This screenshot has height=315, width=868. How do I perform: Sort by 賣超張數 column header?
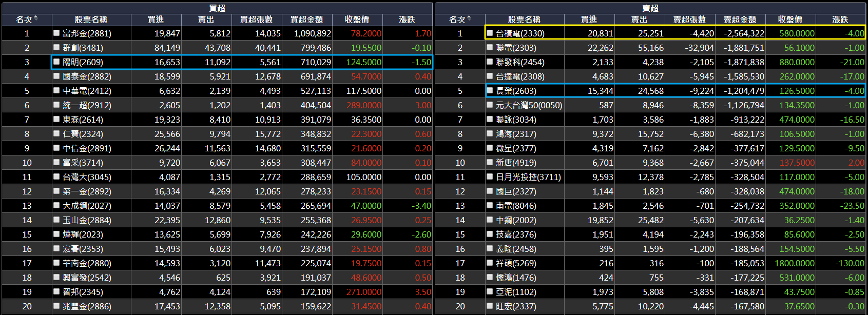point(690,19)
